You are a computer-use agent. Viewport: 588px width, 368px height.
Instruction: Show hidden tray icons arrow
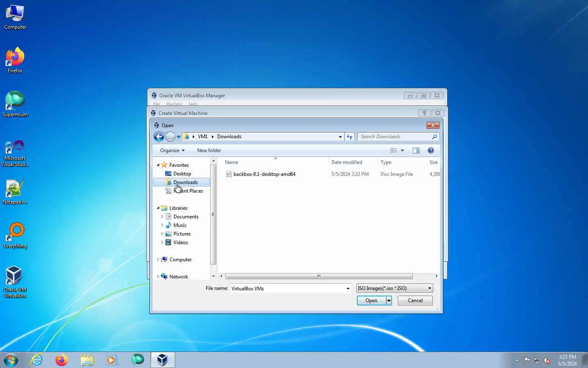pyautogui.click(x=517, y=360)
